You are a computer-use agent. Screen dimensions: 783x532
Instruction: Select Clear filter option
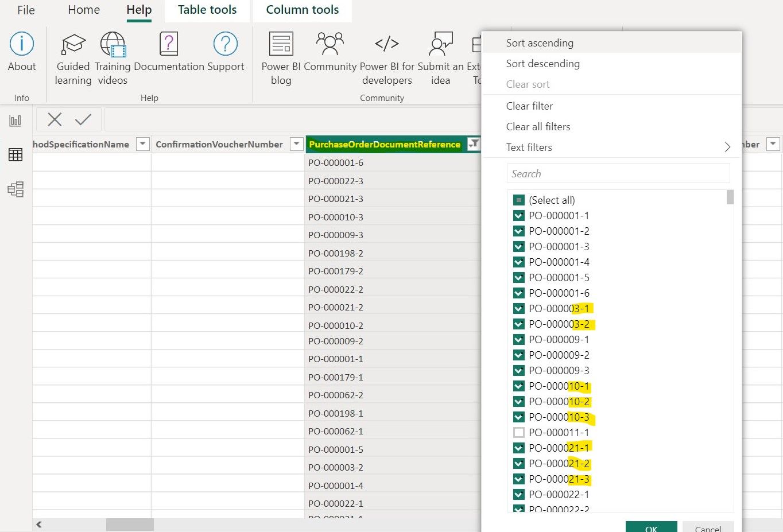coord(612,106)
